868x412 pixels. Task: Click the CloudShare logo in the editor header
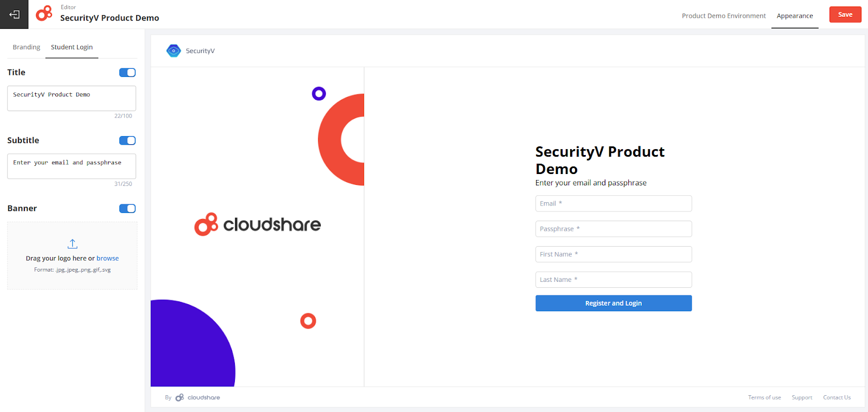pos(44,14)
